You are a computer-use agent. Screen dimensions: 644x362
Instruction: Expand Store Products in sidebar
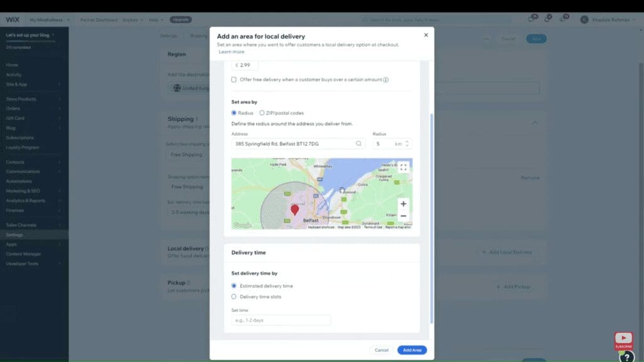click(33, 99)
